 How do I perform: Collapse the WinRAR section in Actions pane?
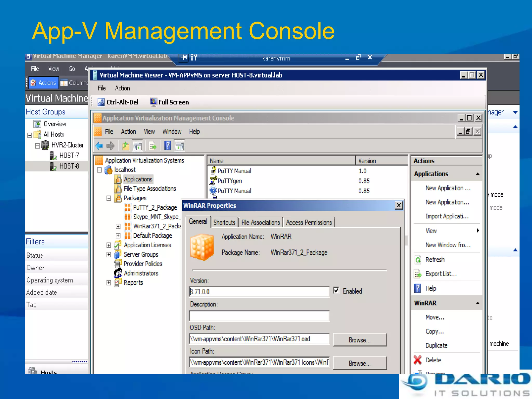tap(478, 303)
